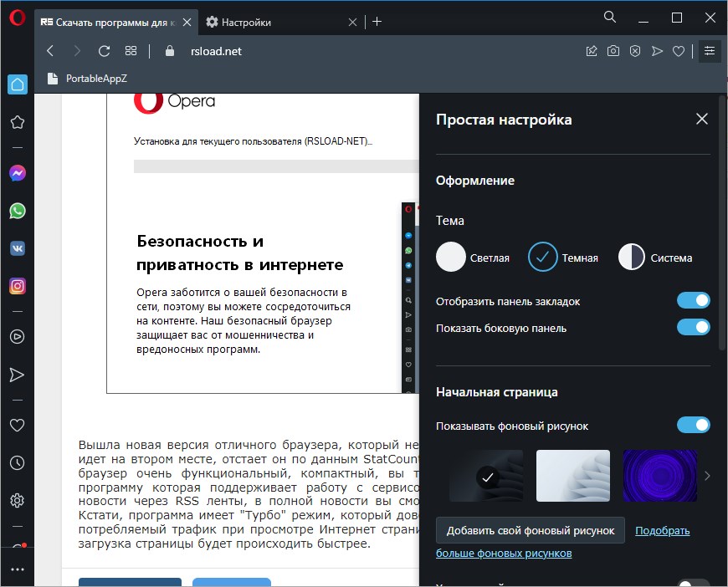The width and height of the screenshot is (728, 587).
Task: Close the Скачать программы tab
Action: point(187,23)
